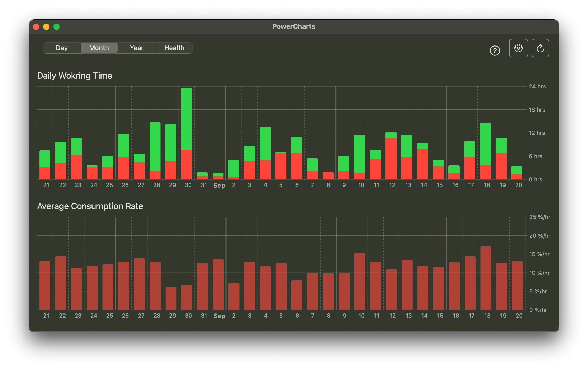Switch to the Day view
Viewport: 588px width, 370px height.
coord(62,48)
